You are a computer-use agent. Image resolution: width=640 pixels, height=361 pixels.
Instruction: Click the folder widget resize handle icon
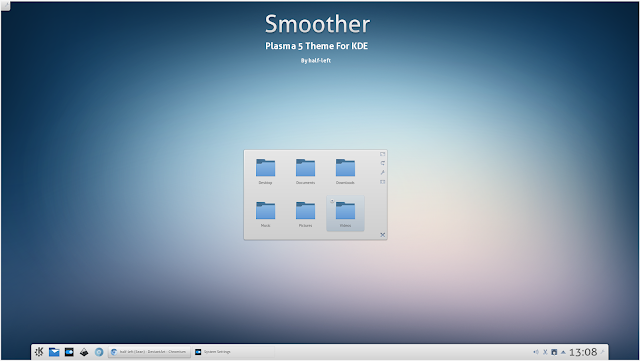point(382,154)
